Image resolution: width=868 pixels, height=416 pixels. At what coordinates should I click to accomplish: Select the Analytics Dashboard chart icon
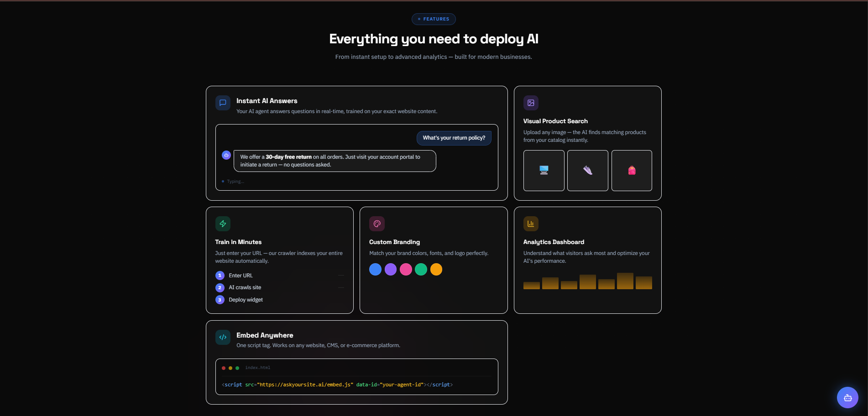click(x=531, y=224)
